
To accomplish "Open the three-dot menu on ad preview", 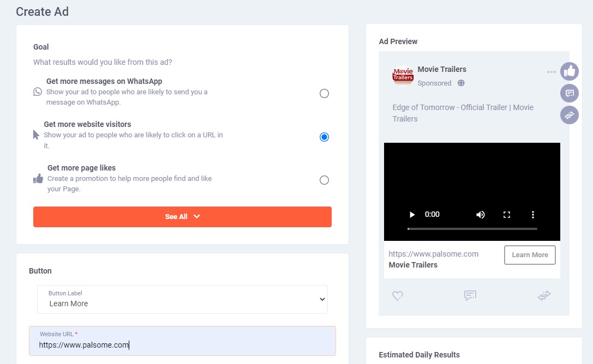I will (x=552, y=72).
